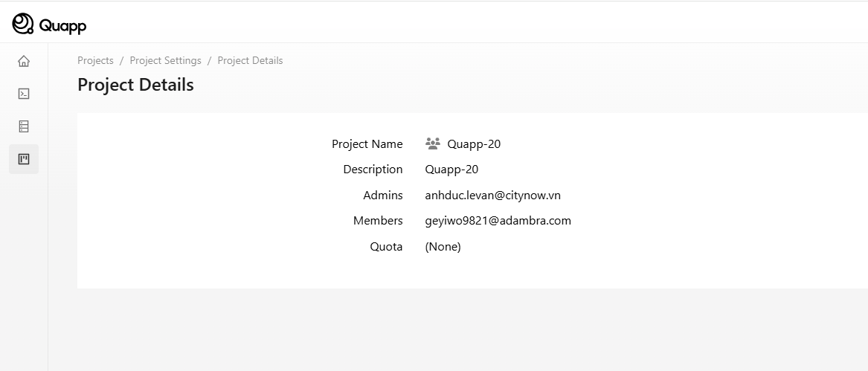Select the description value Quapp-20
Viewport: 868px width, 371px height.
[x=451, y=170]
